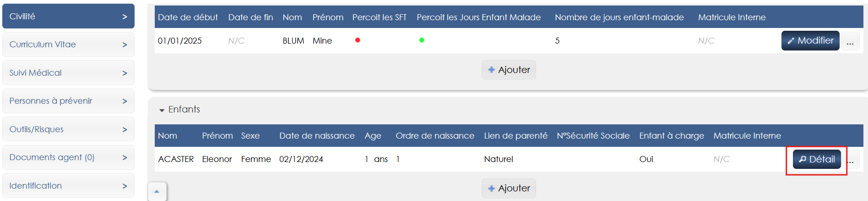868x201 pixels.
Task: Click the Date de début column header
Action: pos(188,17)
